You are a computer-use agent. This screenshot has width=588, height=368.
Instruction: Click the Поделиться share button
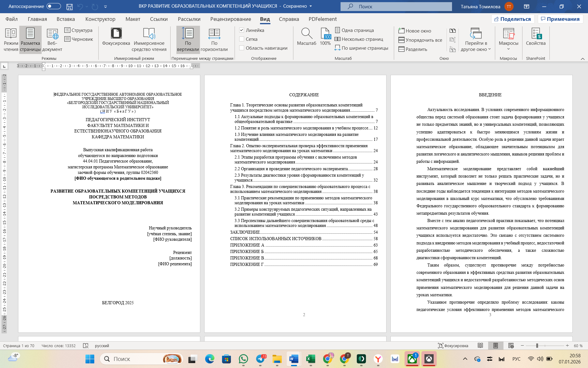point(513,19)
